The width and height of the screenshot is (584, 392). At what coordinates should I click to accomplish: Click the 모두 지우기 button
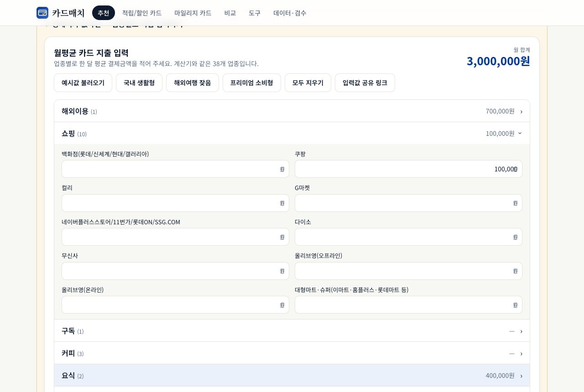pyautogui.click(x=308, y=83)
